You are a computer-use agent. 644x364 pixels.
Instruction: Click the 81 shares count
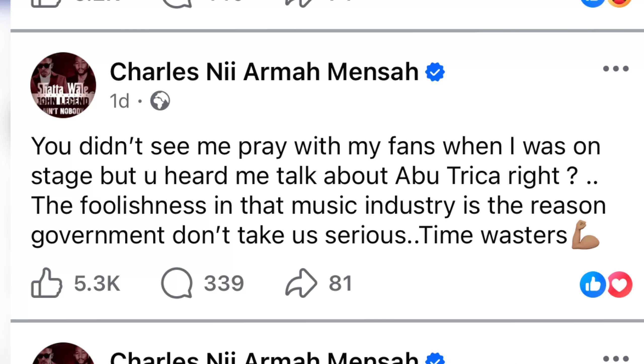pos(340,284)
